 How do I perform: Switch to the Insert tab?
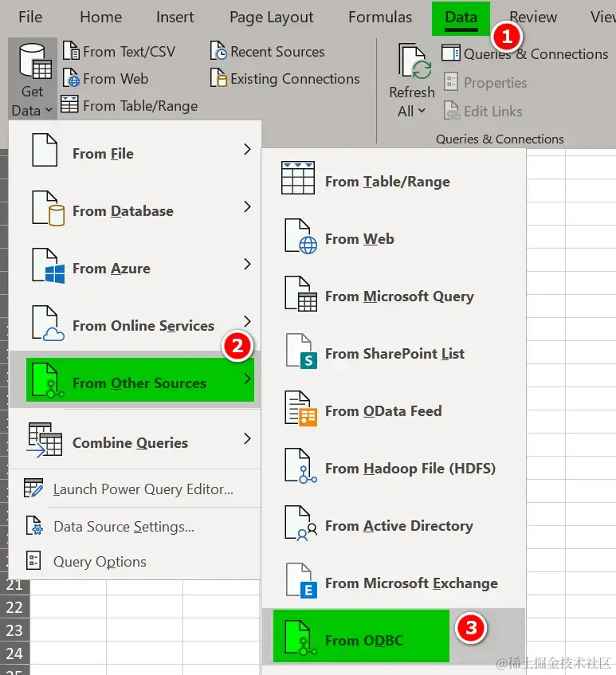click(175, 18)
